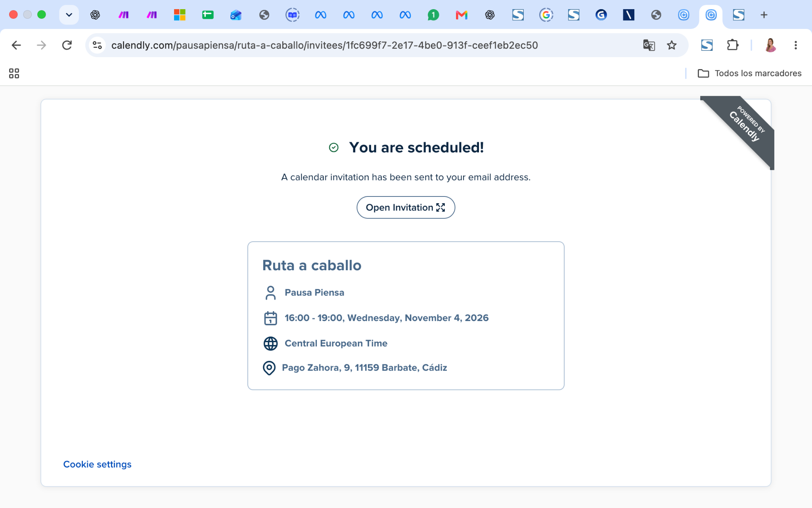Click the 16:00 - 19:00 date text
Viewport: 812px width, 508px height.
click(387, 318)
